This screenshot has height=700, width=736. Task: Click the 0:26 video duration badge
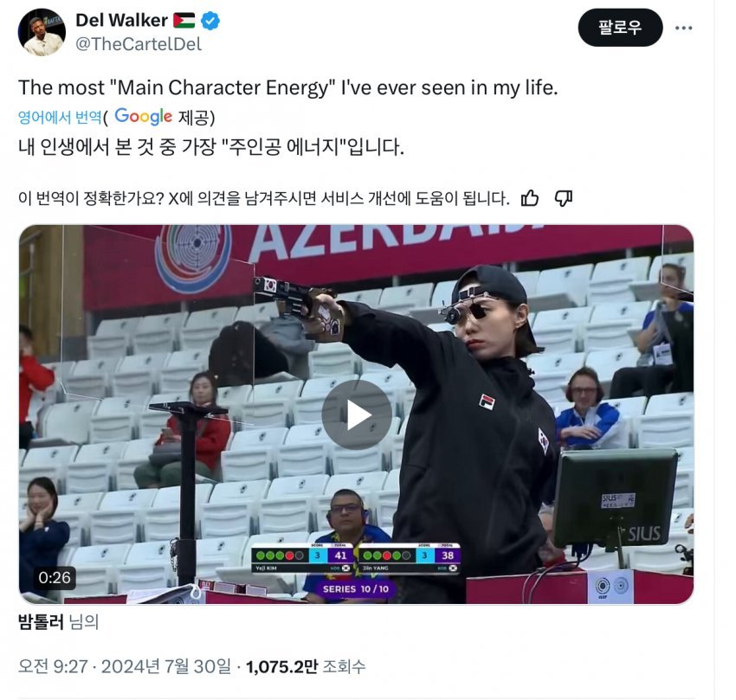[55, 577]
